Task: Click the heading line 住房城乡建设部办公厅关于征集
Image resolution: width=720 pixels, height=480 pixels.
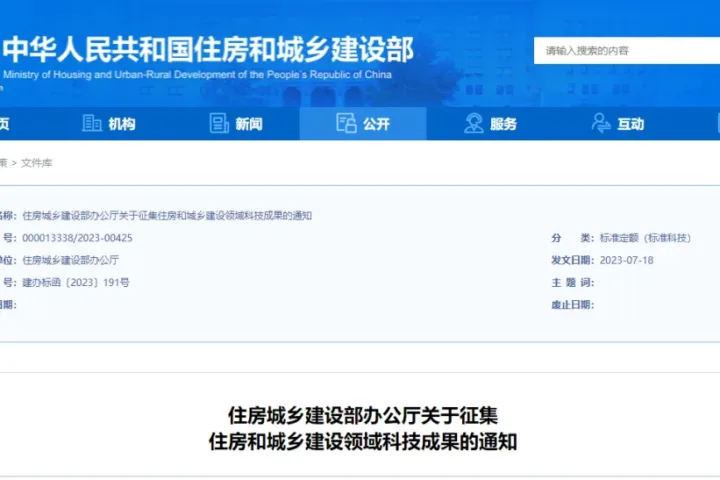Action: pyautogui.click(x=363, y=416)
